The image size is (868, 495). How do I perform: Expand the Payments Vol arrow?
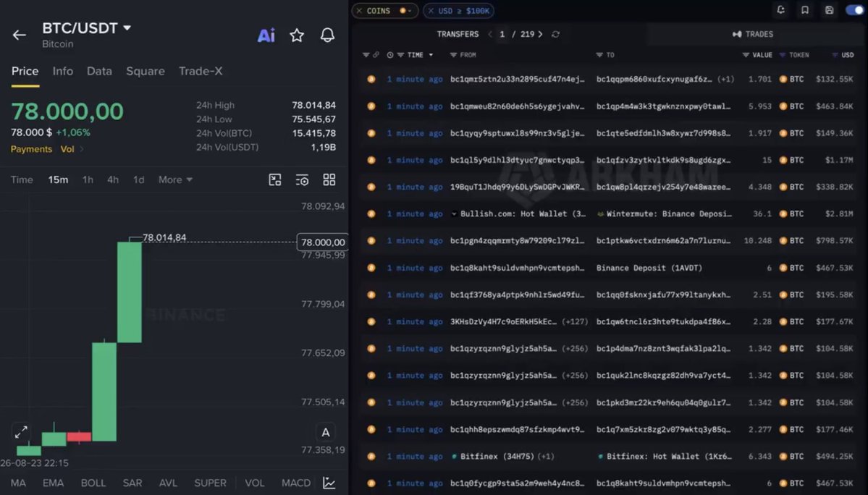(82, 149)
